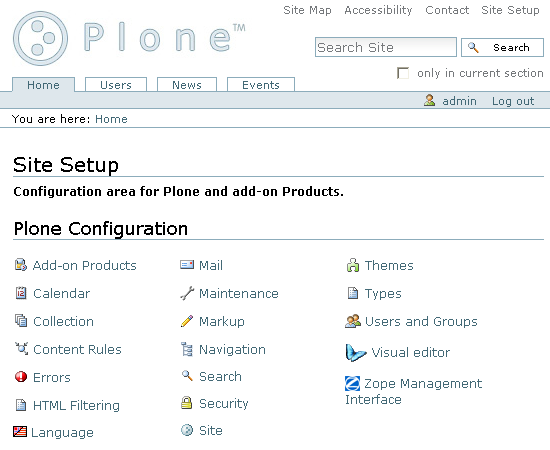The image size is (550, 450).
Task: Open the Mail settings link
Action: 211,266
